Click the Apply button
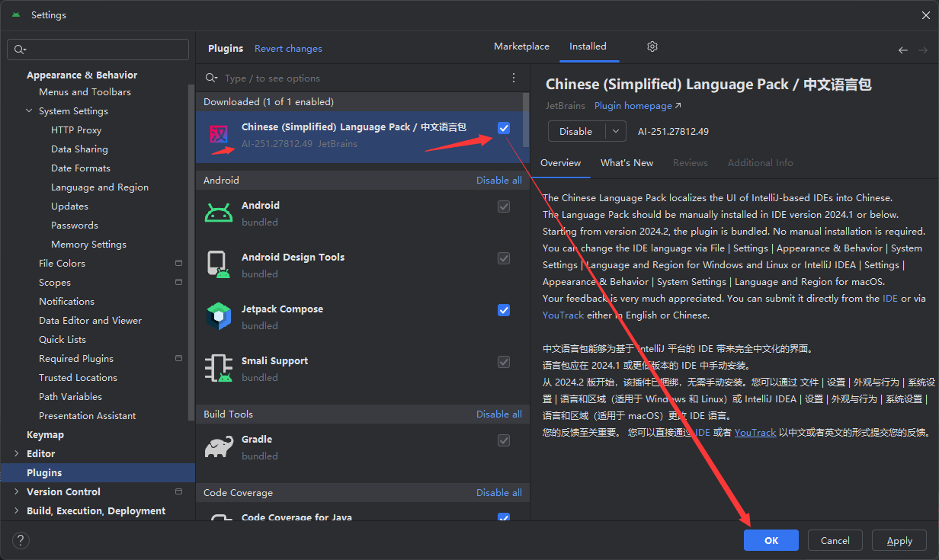Viewport: 939px width, 560px height. (899, 540)
